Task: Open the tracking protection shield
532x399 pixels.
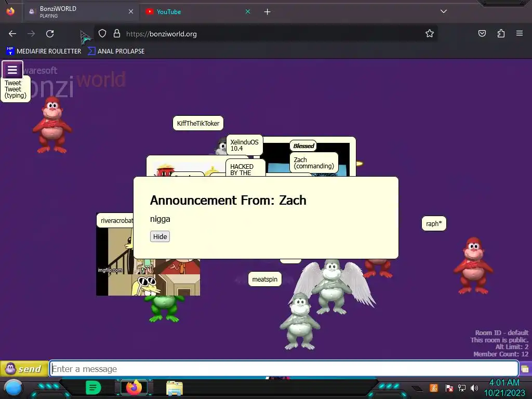Action: [102, 33]
